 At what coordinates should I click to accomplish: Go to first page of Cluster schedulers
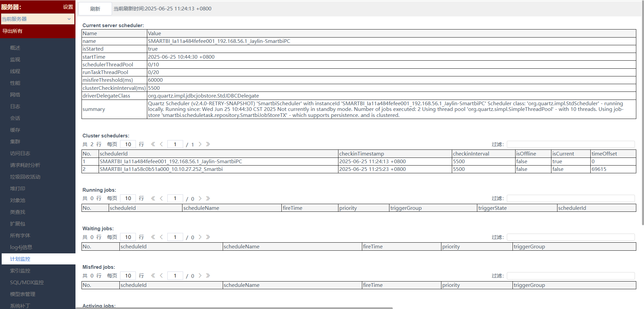click(x=153, y=144)
